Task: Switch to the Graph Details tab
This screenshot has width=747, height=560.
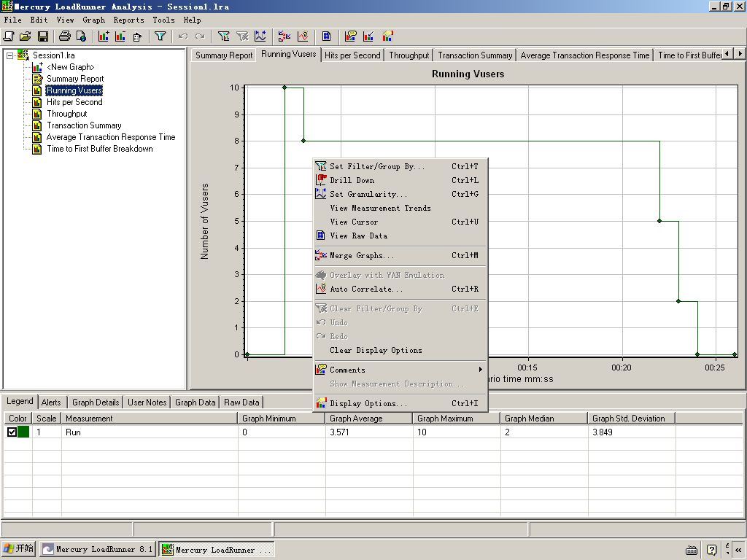Action: [x=96, y=402]
